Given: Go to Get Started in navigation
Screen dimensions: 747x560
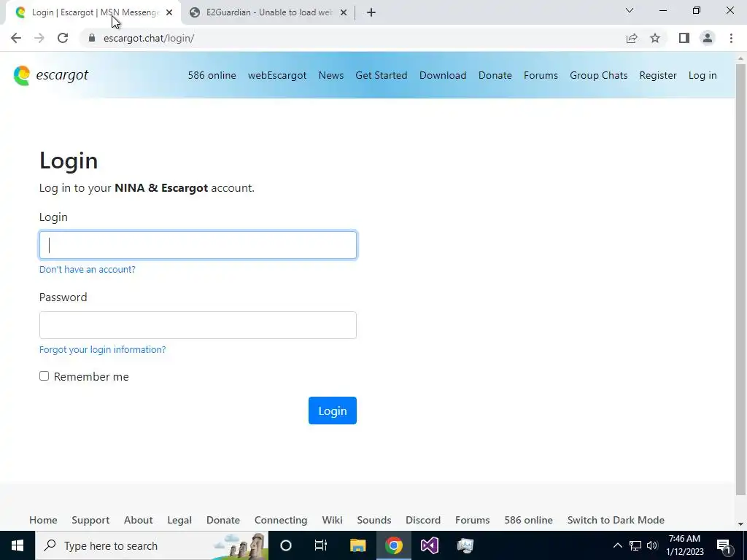Looking at the screenshot, I should 381,75.
